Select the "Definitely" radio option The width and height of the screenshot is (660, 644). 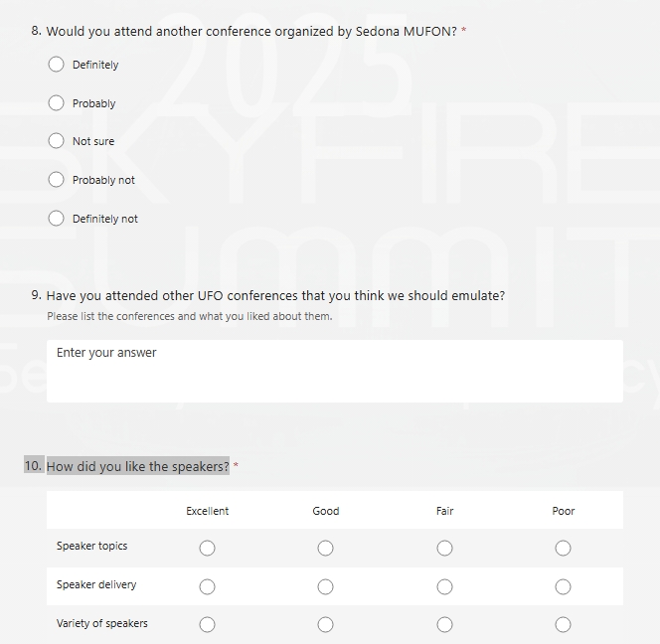tap(57, 65)
